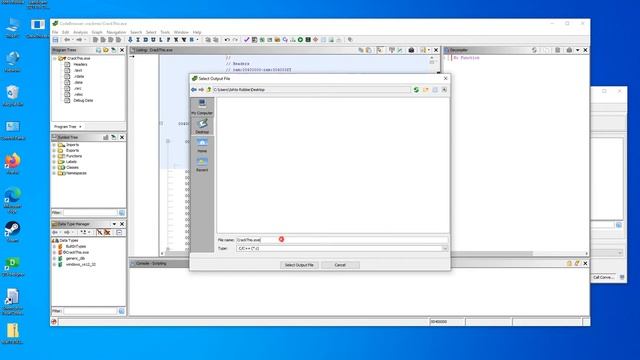Open the Tools menu
Viewport: 640px width, 360px height.
point(165,32)
